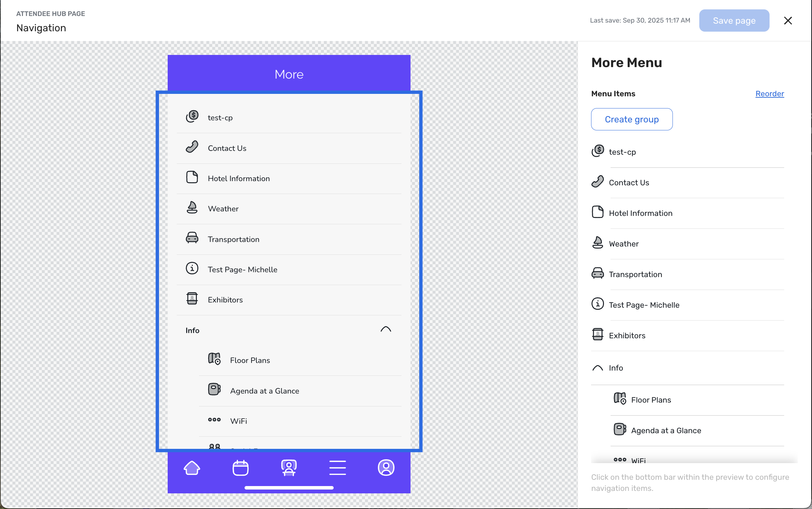Screen dimensions: 812x509
Task: Collapse the Info group in Menu Items
Action: pos(598,368)
